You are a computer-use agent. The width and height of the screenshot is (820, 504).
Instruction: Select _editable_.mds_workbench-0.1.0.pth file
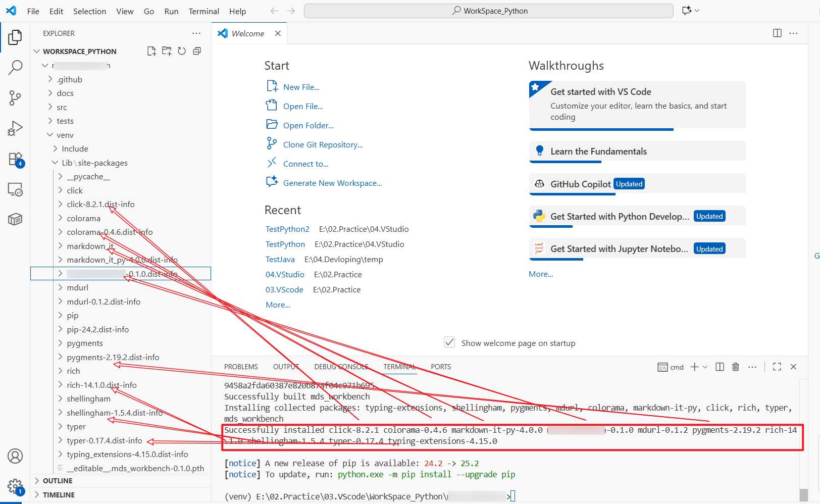(x=135, y=469)
